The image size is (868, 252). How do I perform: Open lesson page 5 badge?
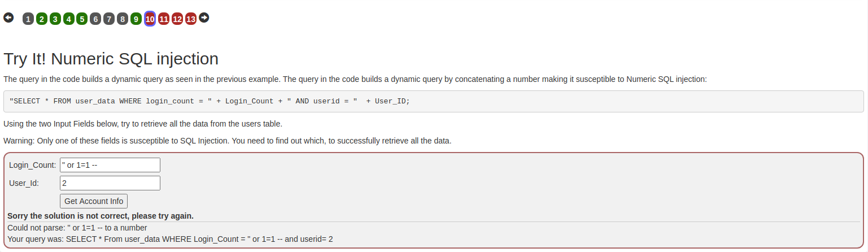[82, 19]
